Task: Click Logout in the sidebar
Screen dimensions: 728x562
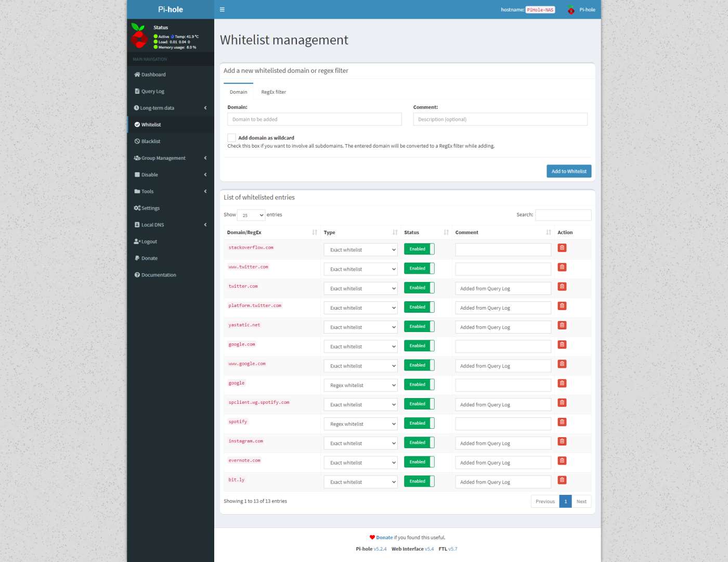Action: (171, 241)
